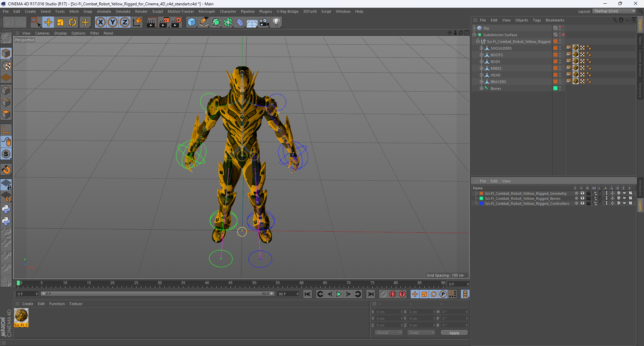Open the Deformer bend icon
Viewport: 644px width, 346px height.
(240, 22)
